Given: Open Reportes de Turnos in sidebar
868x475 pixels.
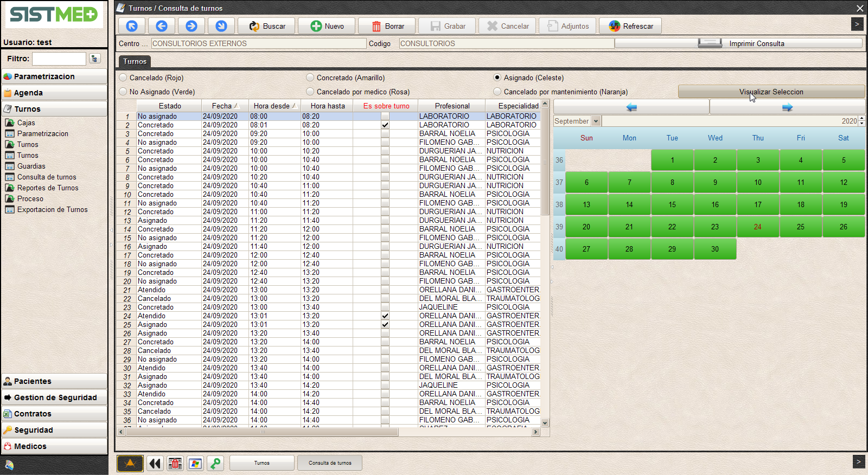Looking at the screenshot, I should 48,188.
